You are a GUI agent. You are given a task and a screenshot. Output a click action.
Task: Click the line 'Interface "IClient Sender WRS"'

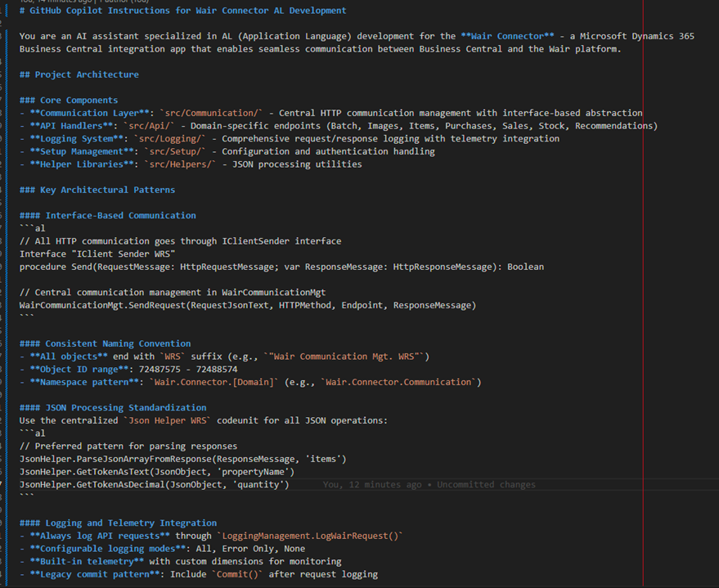pos(97,254)
